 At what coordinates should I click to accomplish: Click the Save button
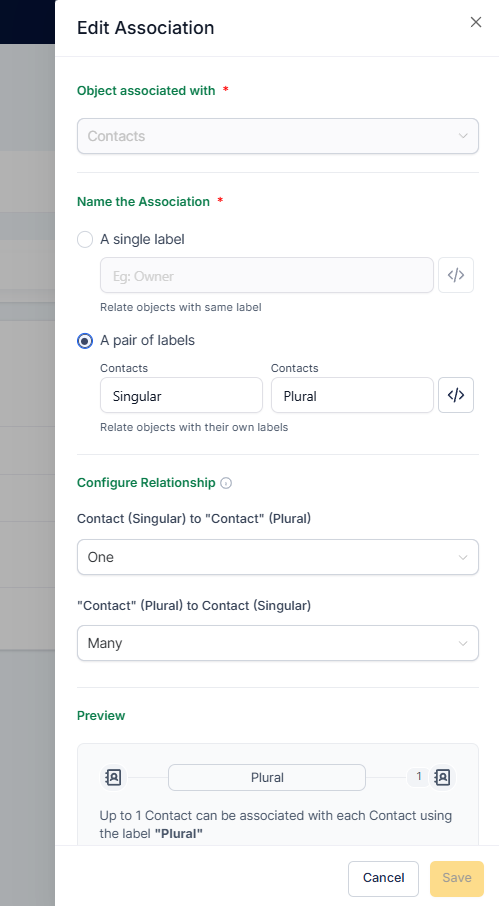coord(456,878)
